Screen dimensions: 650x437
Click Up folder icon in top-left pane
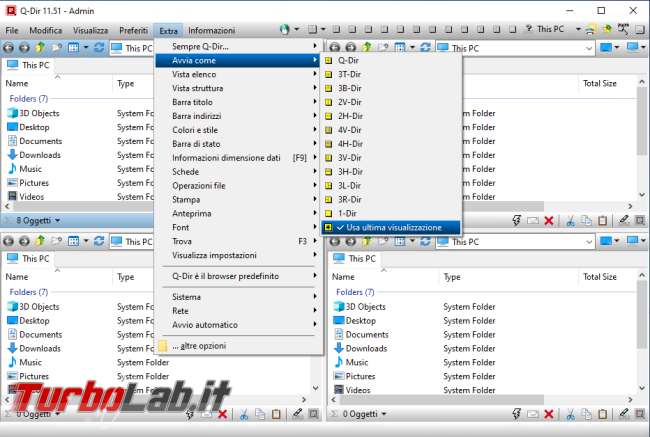click(40, 47)
